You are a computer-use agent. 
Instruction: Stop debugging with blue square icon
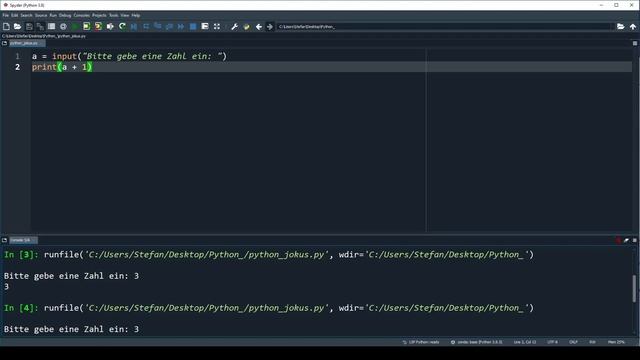[193, 27]
